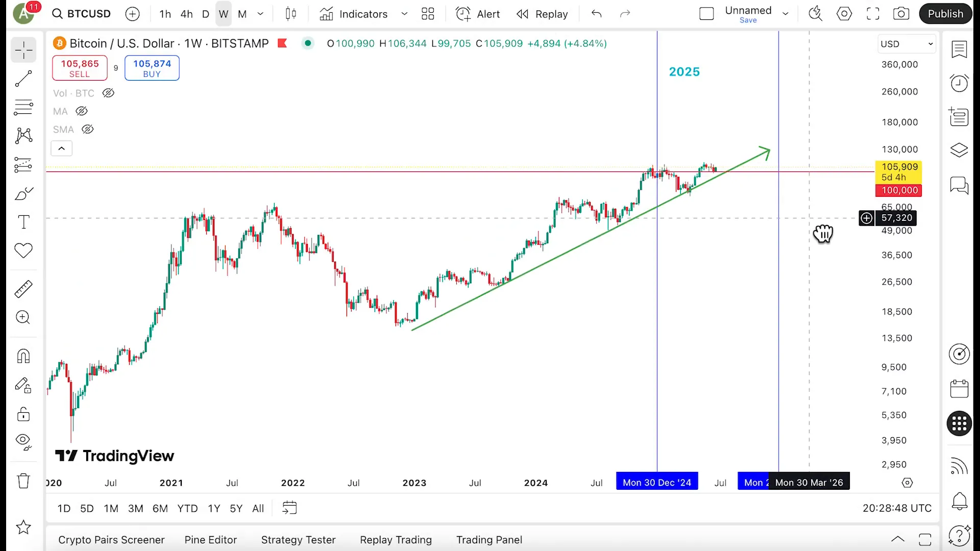
Task: Take a chart snapshot with camera
Action: point(901,14)
